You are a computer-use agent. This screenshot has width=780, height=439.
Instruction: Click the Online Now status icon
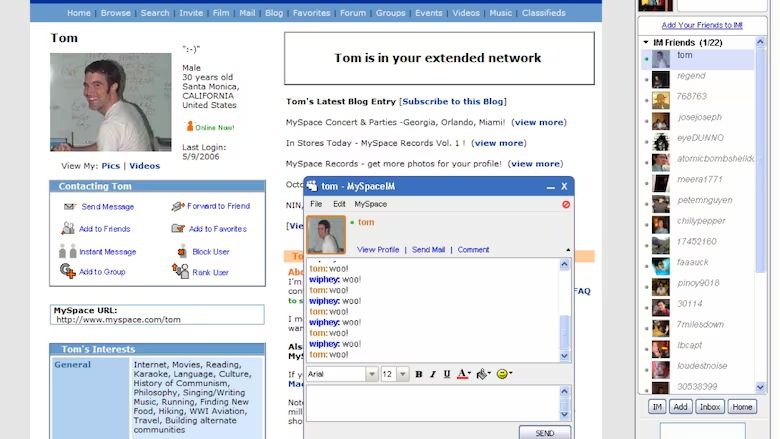point(190,126)
